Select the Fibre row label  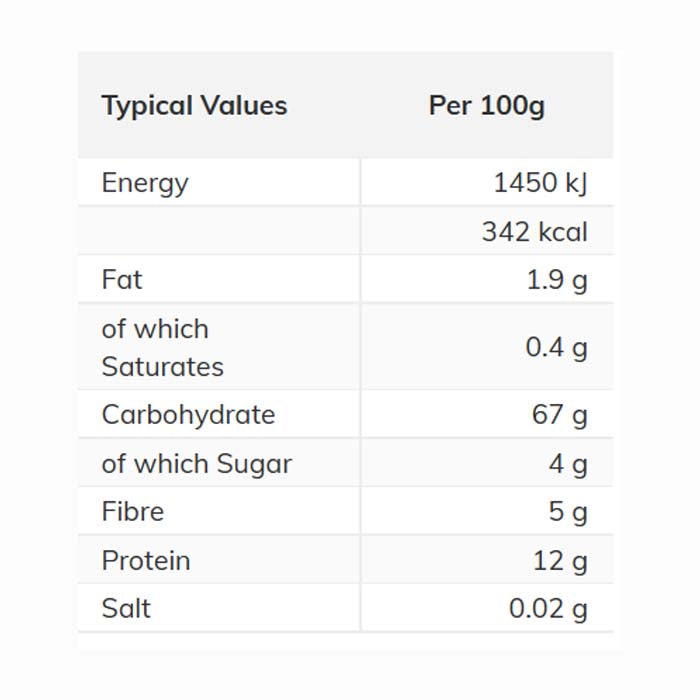click(x=133, y=512)
